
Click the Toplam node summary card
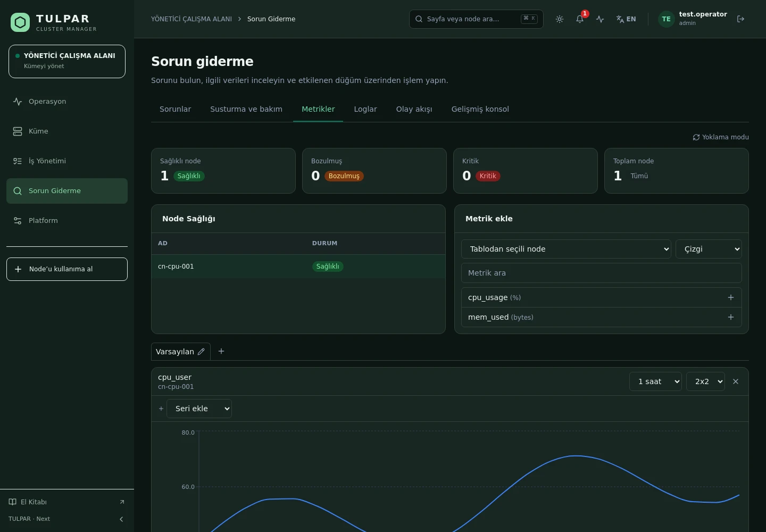pyautogui.click(x=677, y=171)
